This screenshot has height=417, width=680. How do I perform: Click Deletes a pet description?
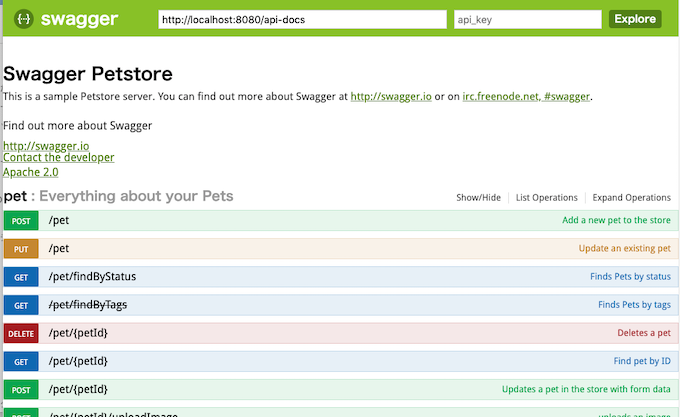click(644, 333)
